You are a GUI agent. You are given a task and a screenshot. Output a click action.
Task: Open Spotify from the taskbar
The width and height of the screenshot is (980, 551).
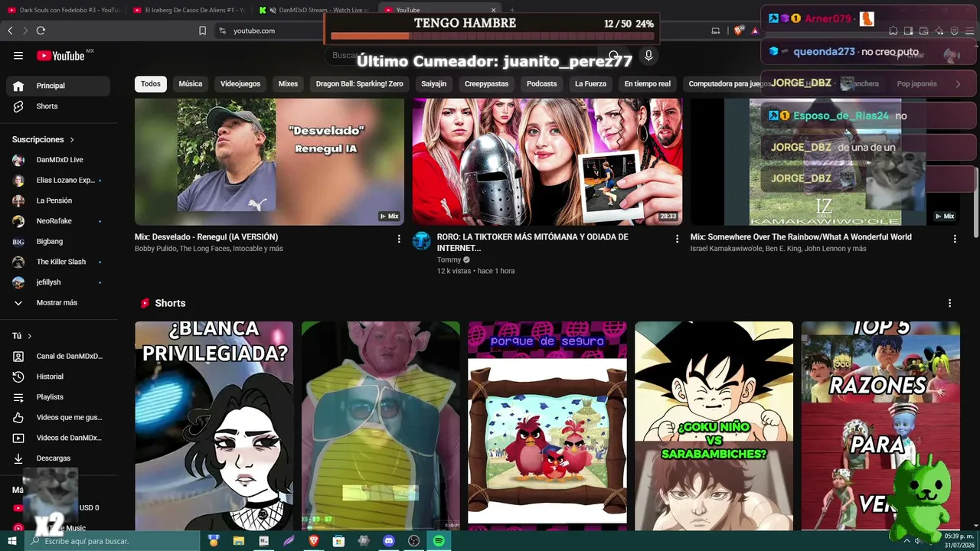pyautogui.click(x=439, y=541)
